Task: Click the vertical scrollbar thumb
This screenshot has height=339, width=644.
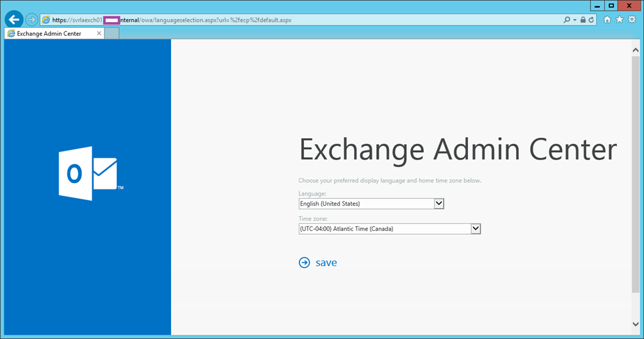Action: pyautogui.click(x=635, y=175)
